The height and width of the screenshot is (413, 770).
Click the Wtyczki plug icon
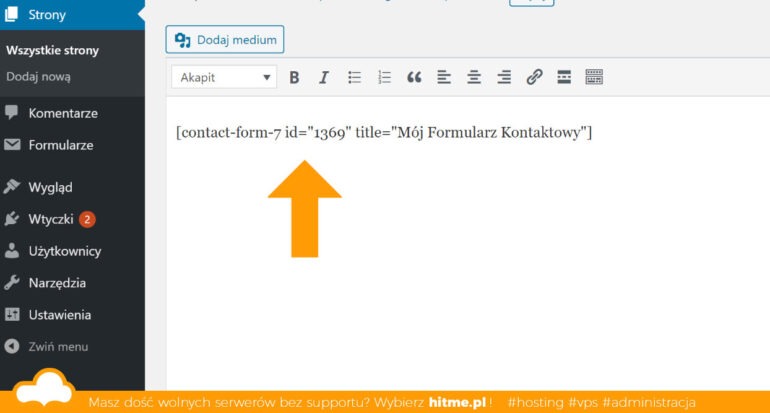(x=12, y=219)
